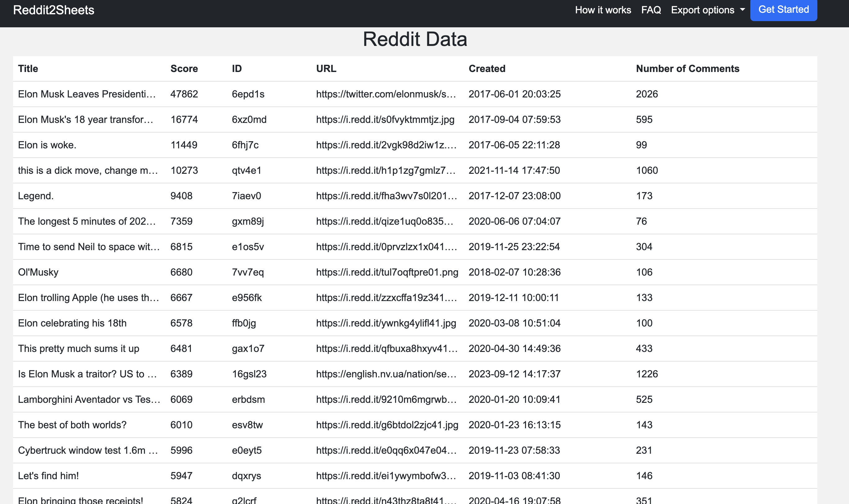849x504 pixels.
Task: Click the ID e0eyt5
Action: pos(247,451)
